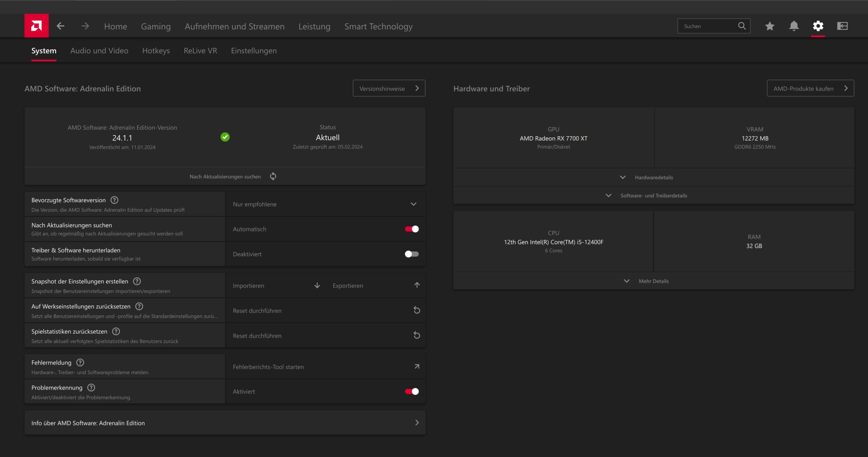Click Zuletzt geprüft am: 05.02.2024 text
This screenshot has width=868, height=457.
(328, 147)
